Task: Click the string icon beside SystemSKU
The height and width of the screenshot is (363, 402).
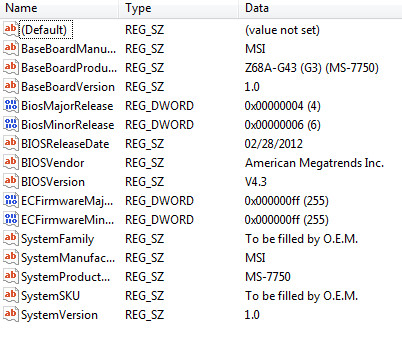Action: tap(10, 295)
